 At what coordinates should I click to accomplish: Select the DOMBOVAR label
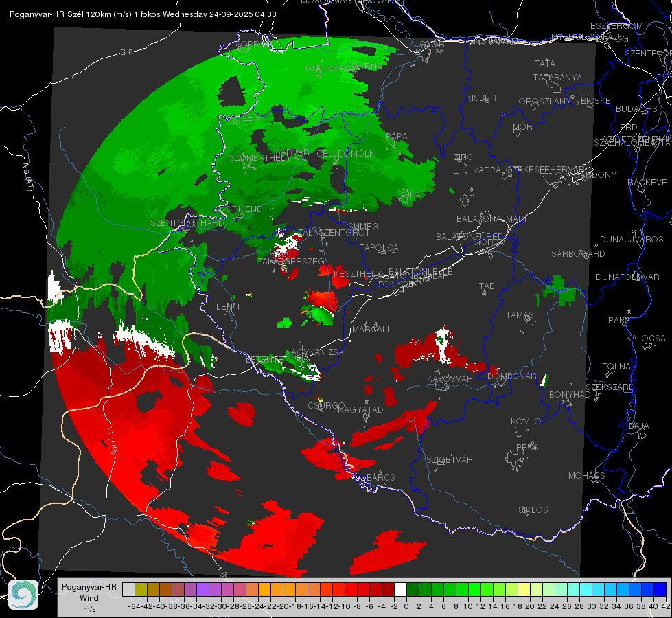coord(511,376)
